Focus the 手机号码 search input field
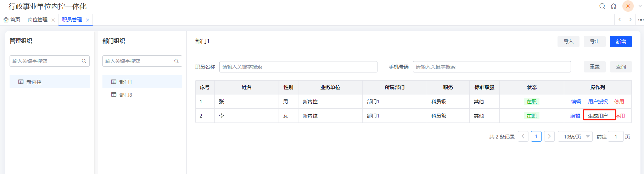 click(492, 67)
